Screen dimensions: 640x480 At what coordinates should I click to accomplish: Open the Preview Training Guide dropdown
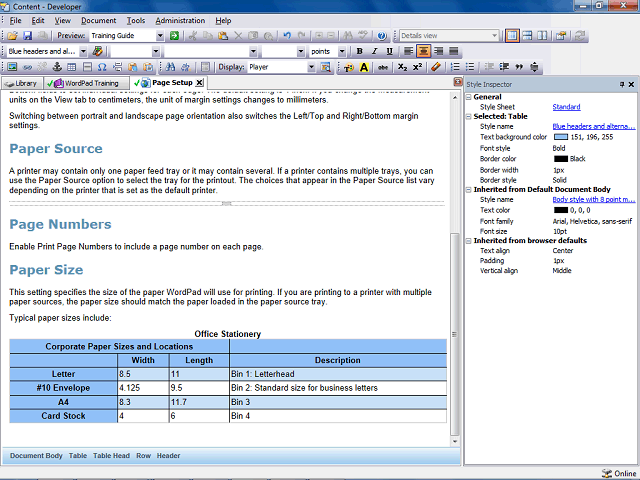[160, 36]
